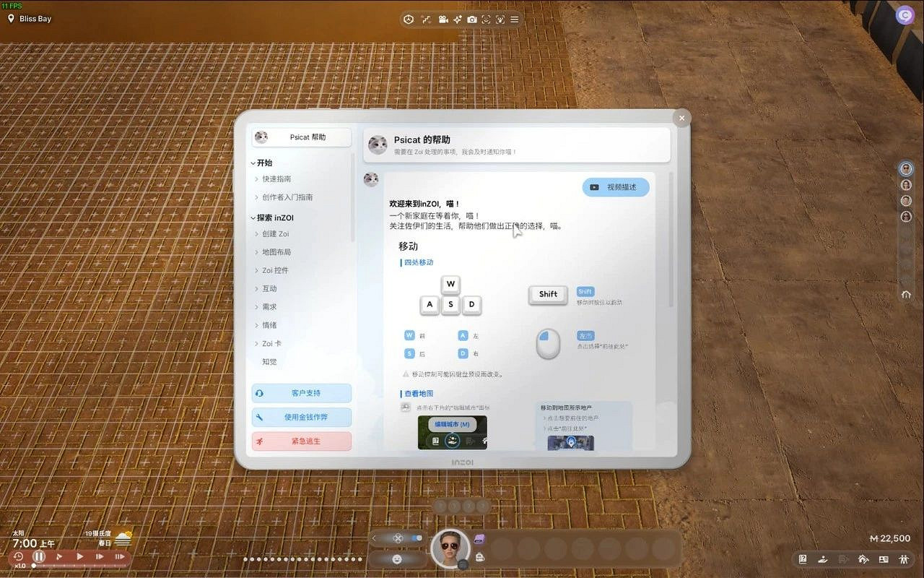The width and height of the screenshot is (924, 578).
Task: Collapse the 探索 inZOI section
Action: point(253,218)
